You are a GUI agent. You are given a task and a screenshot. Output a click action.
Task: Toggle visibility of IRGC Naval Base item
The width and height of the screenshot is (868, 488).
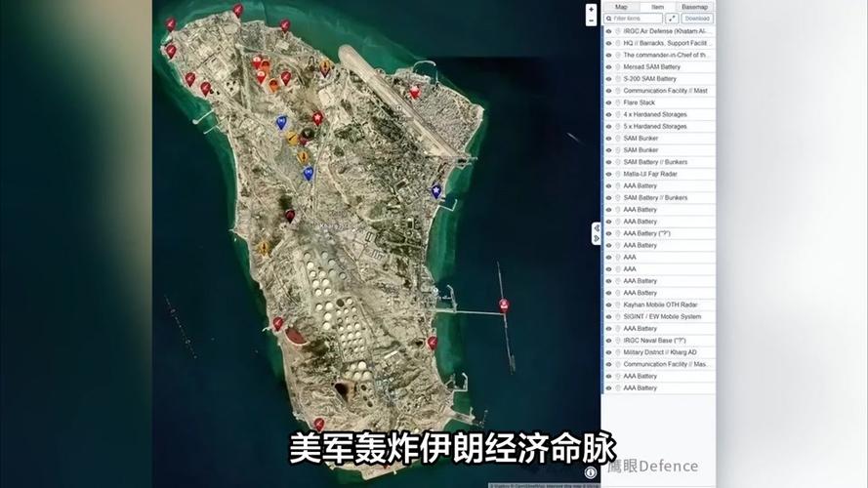[609, 341]
